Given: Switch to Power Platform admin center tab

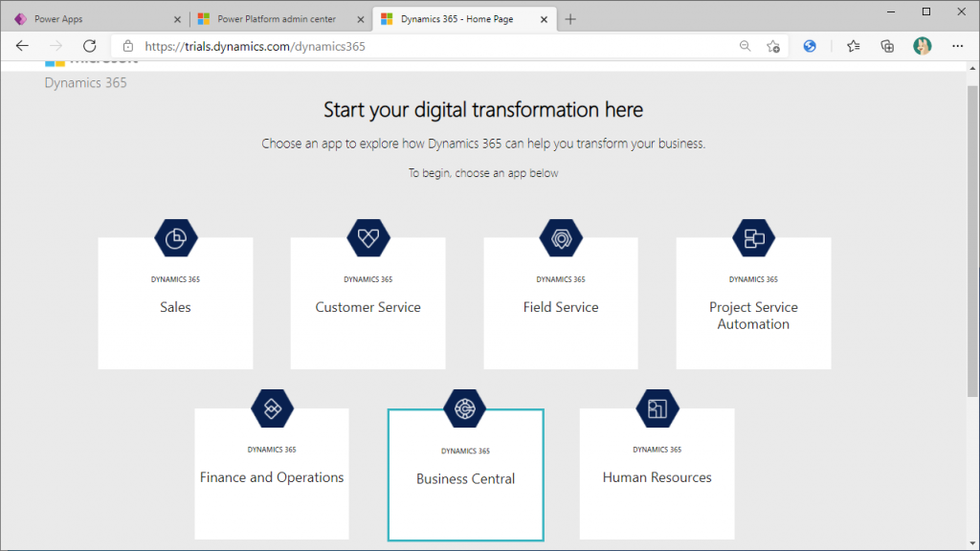Looking at the screenshot, I should [280, 19].
